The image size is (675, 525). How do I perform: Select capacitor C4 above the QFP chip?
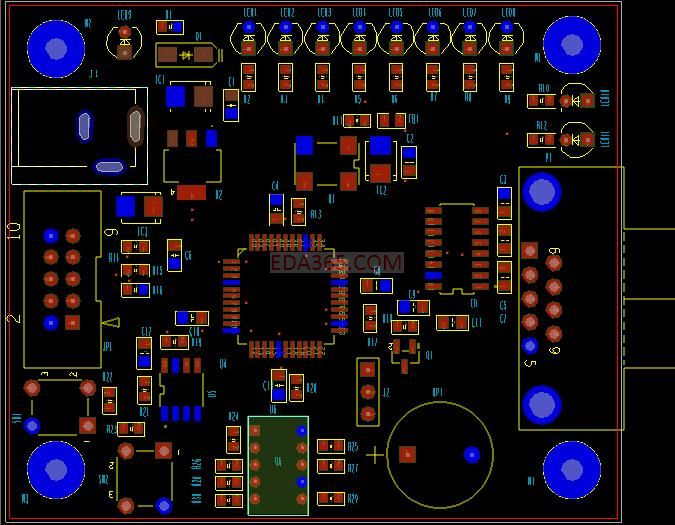[x=276, y=209]
